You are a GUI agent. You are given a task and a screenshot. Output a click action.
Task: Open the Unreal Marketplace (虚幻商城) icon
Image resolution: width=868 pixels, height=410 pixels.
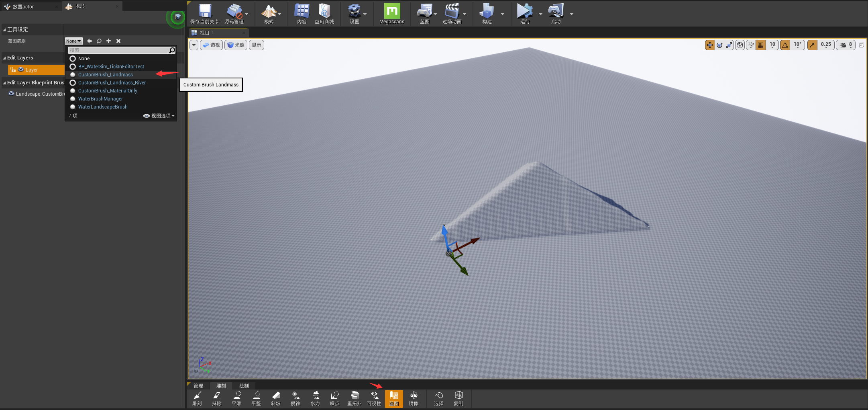324,14
